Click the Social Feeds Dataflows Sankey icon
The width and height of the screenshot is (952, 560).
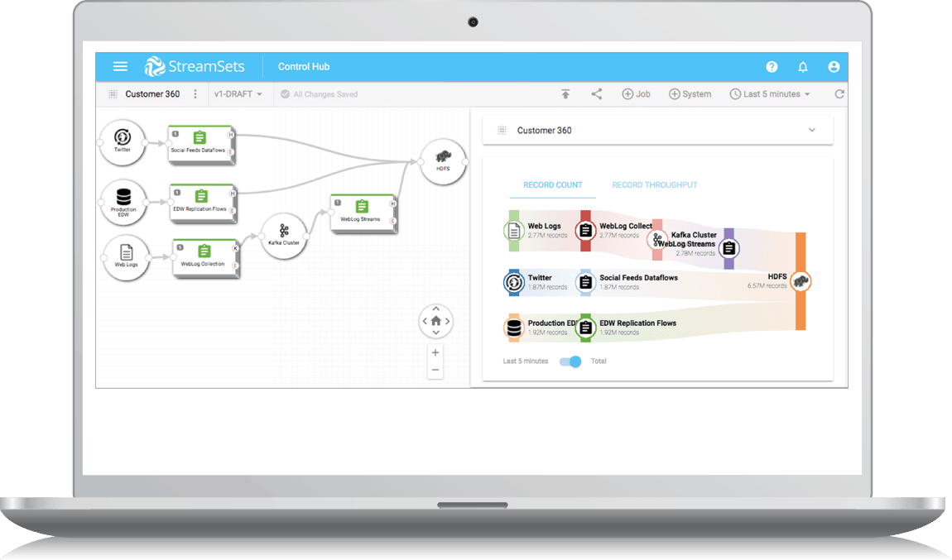click(585, 282)
